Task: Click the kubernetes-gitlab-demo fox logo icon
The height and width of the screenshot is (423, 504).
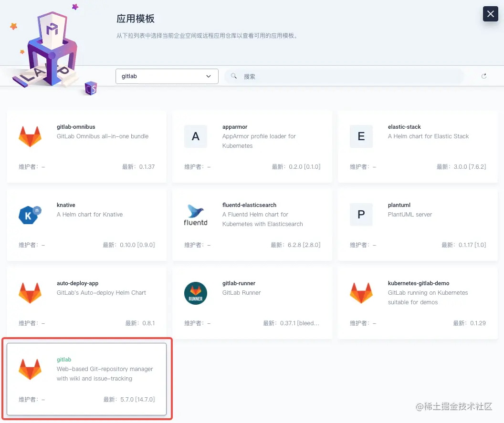Action: (361, 293)
